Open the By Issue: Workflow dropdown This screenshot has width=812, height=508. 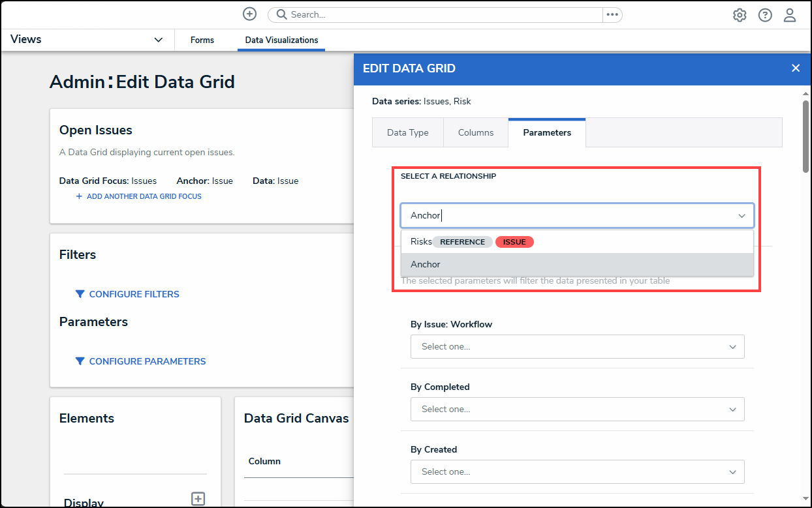(x=577, y=347)
